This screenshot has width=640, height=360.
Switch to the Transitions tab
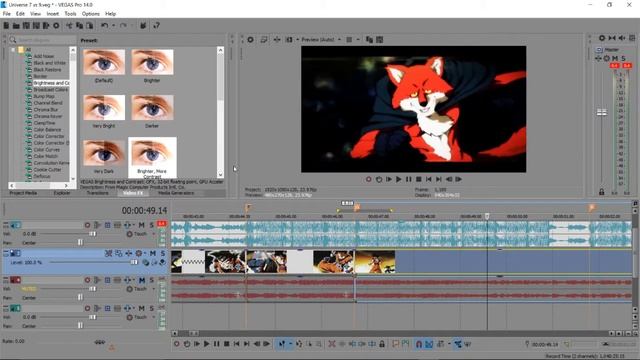tap(97, 193)
